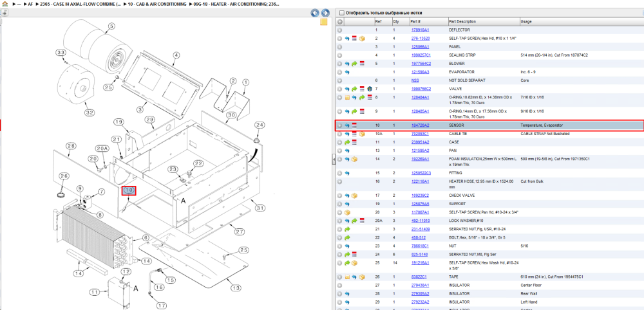Go to next diagram with right arrow
Screen dimensions: 644x310
[325, 13]
